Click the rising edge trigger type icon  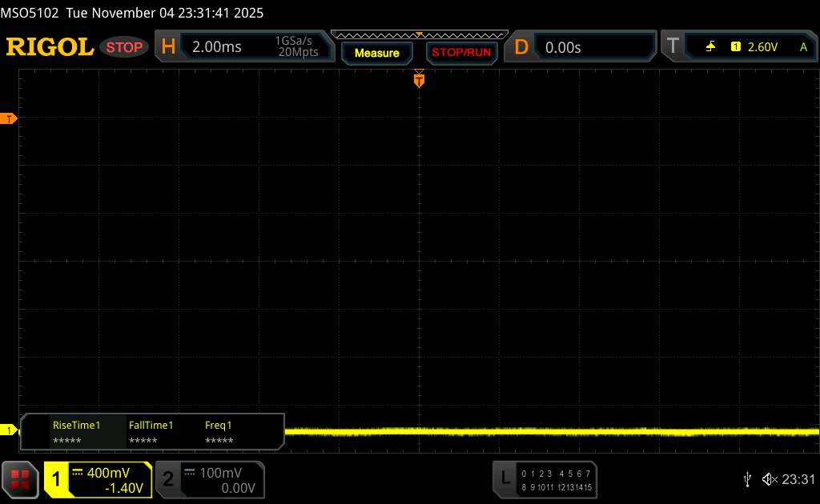(x=710, y=47)
